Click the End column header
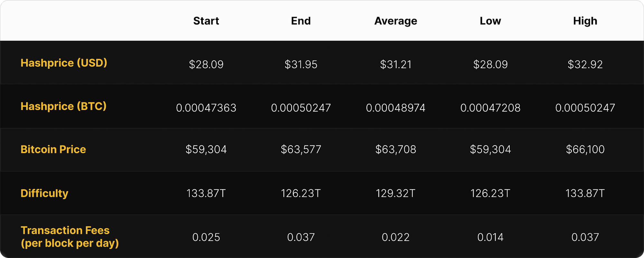Image resolution: width=644 pixels, height=258 pixels. point(301,21)
